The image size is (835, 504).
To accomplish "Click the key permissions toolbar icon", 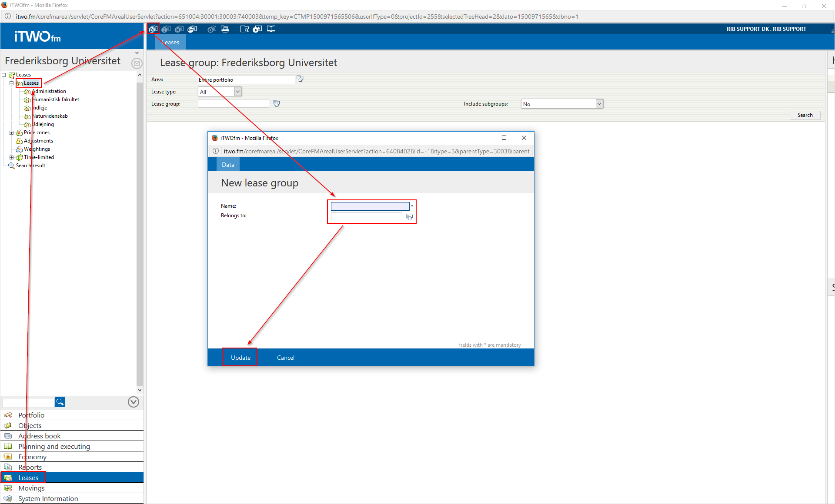I will pos(192,29).
